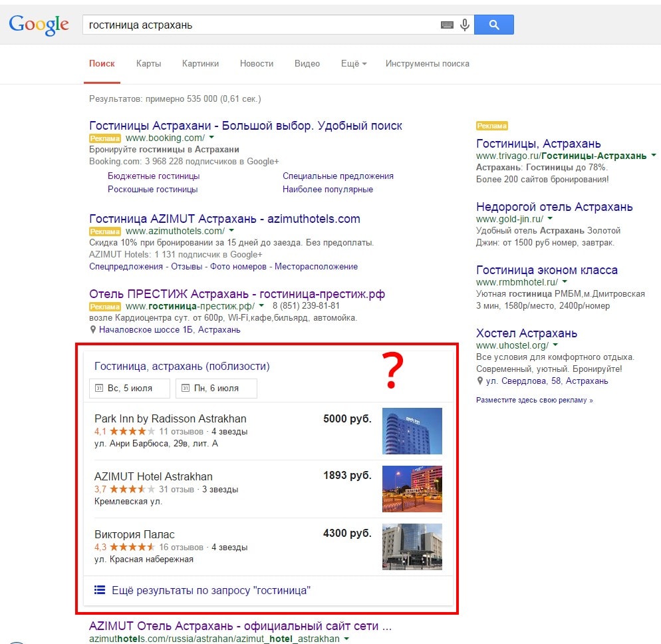Pick the check-in date Вс, 5 июля

tap(130, 388)
